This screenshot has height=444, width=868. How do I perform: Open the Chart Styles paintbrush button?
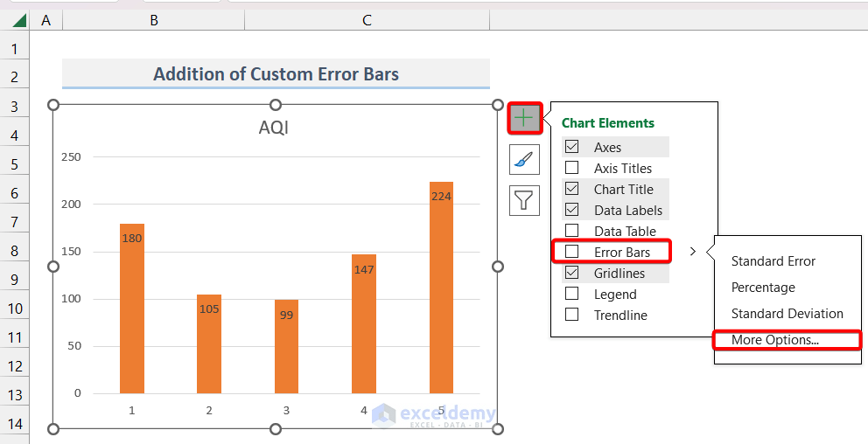coord(524,160)
